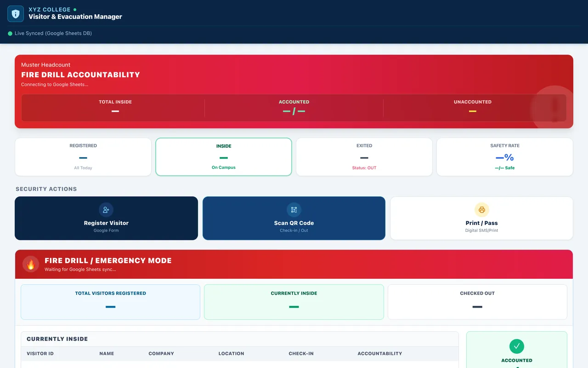Click the Visitor ID column header
Screen dimensions: 588x368
pos(40,354)
